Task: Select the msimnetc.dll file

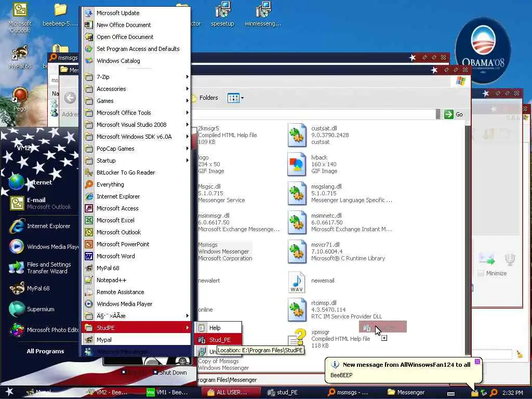Action: [x=339, y=222]
